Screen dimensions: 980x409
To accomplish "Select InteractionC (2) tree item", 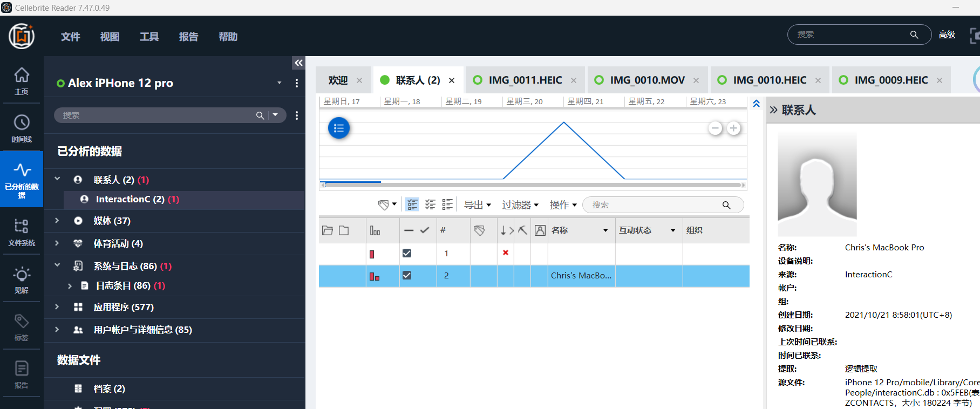I will tap(184, 199).
